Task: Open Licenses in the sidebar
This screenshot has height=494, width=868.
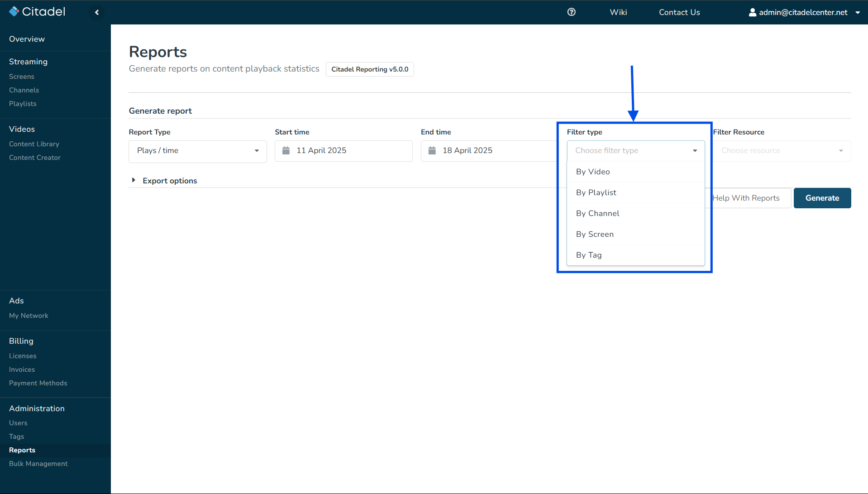Action: point(23,356)
